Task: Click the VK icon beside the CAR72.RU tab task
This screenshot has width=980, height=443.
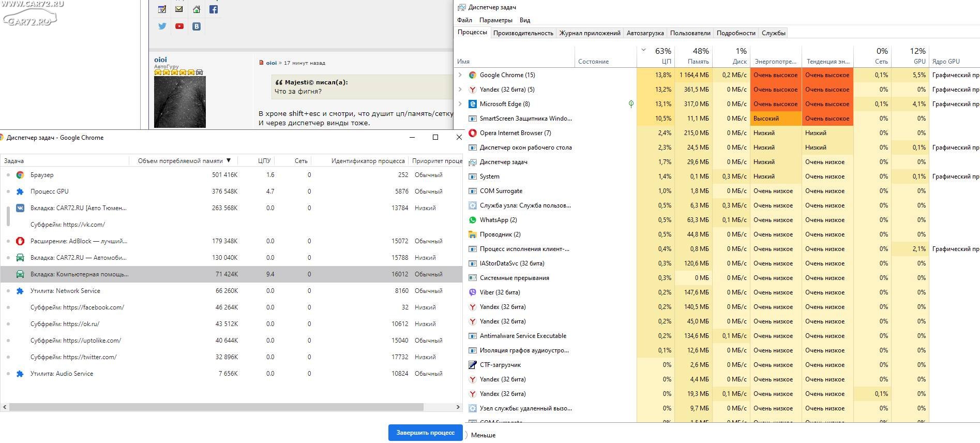Action: point(20,208)
